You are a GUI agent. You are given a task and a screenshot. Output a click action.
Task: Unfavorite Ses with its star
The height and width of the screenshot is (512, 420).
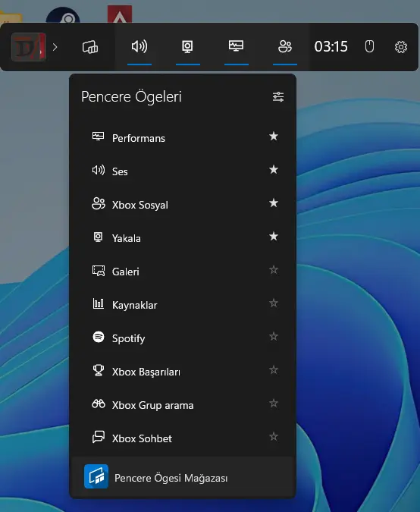point(274,169)
